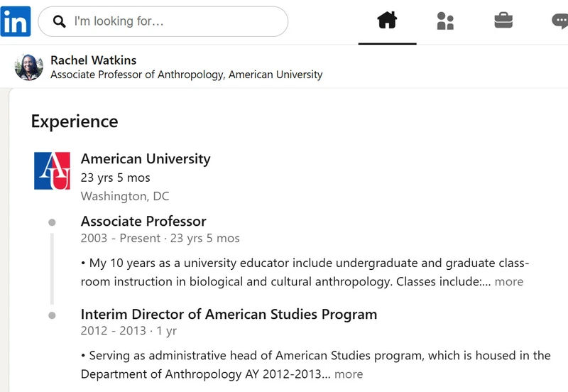Image resolution: width=568 pixels, height=392 pixels.
Task: Go to the Home feed icon
Action: tap(387, 21)
